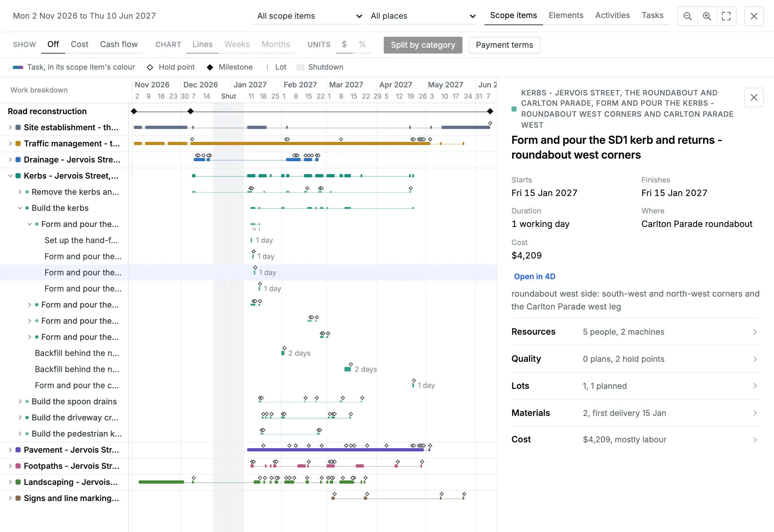This screenshot has height=532, width=774.
Task: Switch units to dollars
Action: tap(344, 44)
